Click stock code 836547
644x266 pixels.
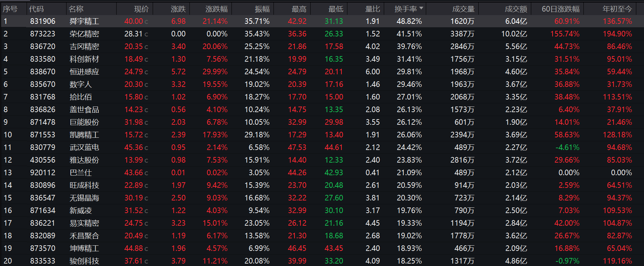click(x=43, y=198)
